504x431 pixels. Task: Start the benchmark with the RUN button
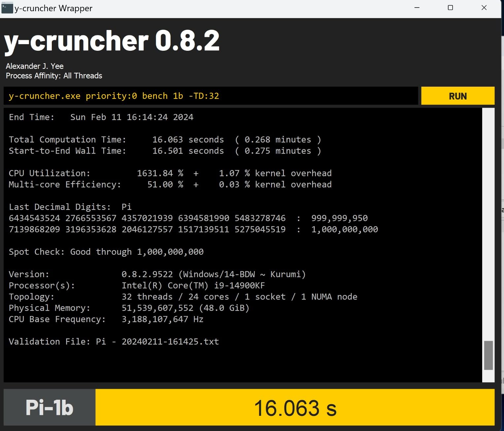458,96
